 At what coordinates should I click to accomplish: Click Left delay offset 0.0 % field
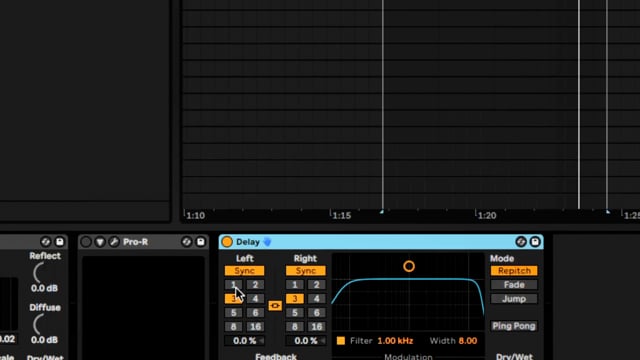[x=244, y=341]
